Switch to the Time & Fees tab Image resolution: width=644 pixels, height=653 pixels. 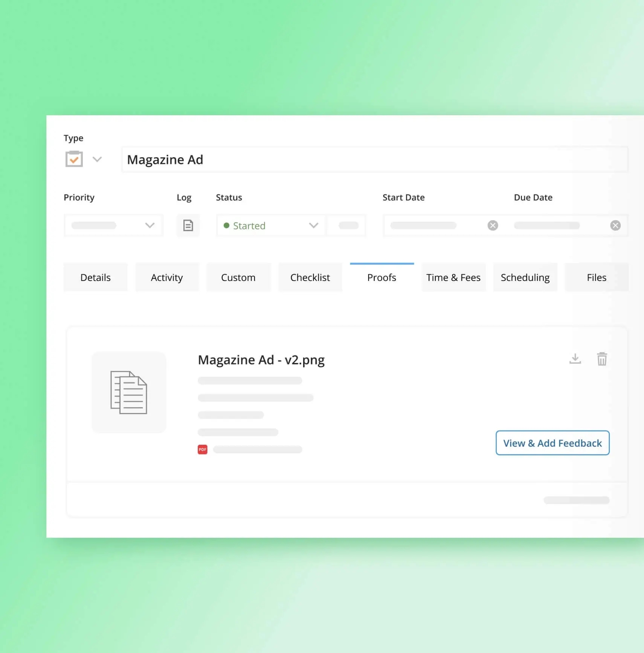(453, 277)
